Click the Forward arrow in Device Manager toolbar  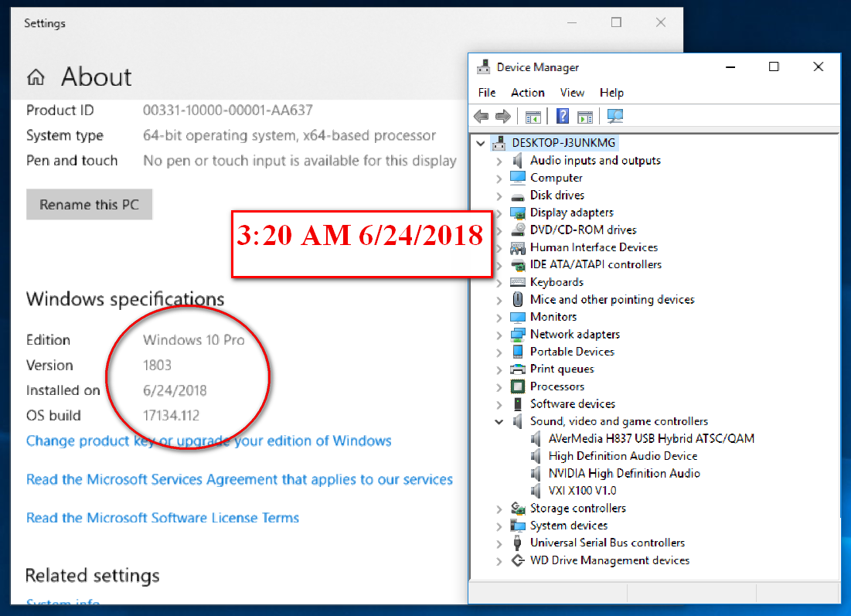[503, 116]
